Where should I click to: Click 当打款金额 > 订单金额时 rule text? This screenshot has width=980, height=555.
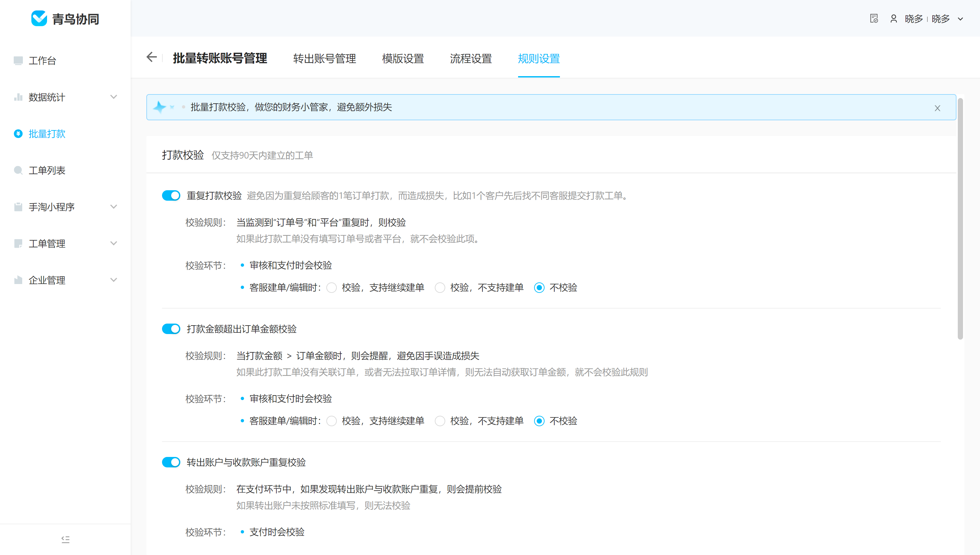(x=358, y=356)
